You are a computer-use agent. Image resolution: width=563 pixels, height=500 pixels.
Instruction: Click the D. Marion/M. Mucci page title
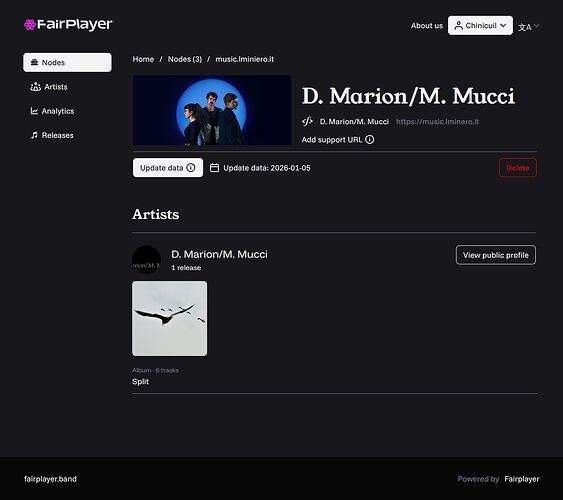point(408,96)
